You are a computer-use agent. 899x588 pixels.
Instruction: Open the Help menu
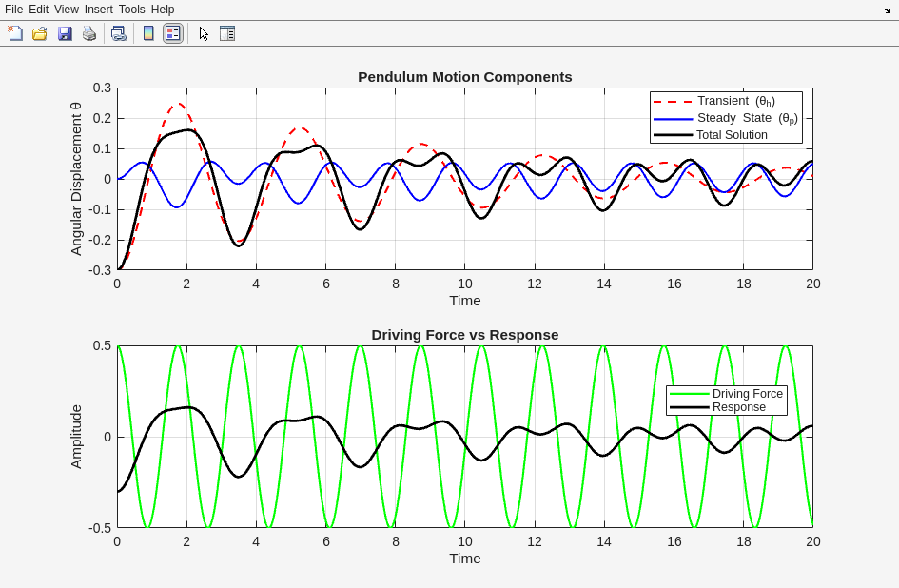pyautogui.click(x=163, y=10)
